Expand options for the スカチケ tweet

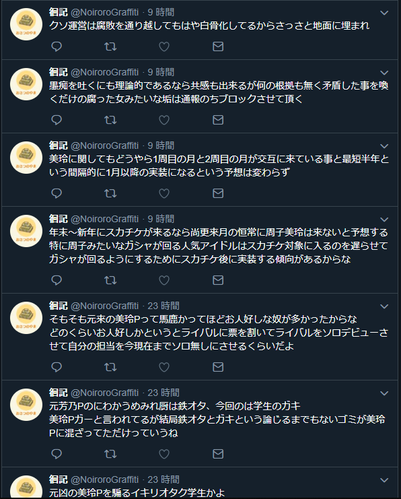point(384,220)
